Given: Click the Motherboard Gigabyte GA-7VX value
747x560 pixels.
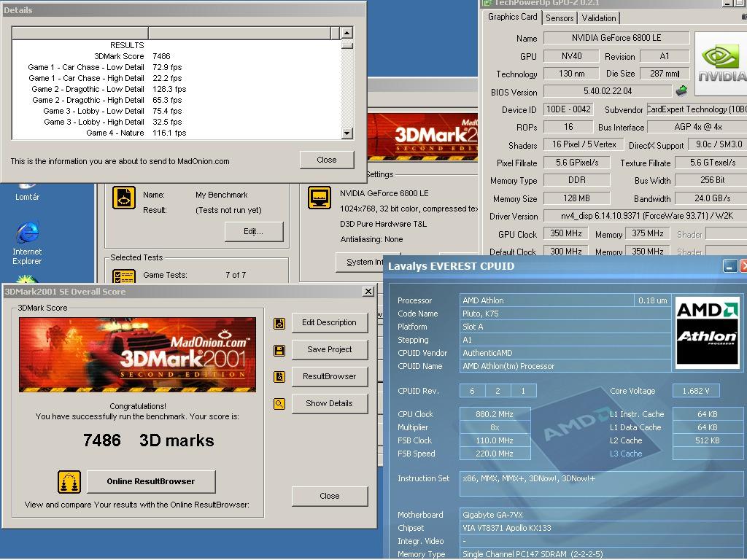Looking at the screenshot, I should [x=603, y=515].
